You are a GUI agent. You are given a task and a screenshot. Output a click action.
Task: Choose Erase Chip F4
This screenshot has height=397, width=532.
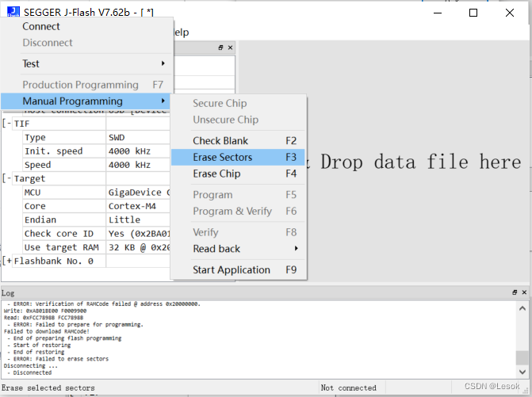point(239,174)
